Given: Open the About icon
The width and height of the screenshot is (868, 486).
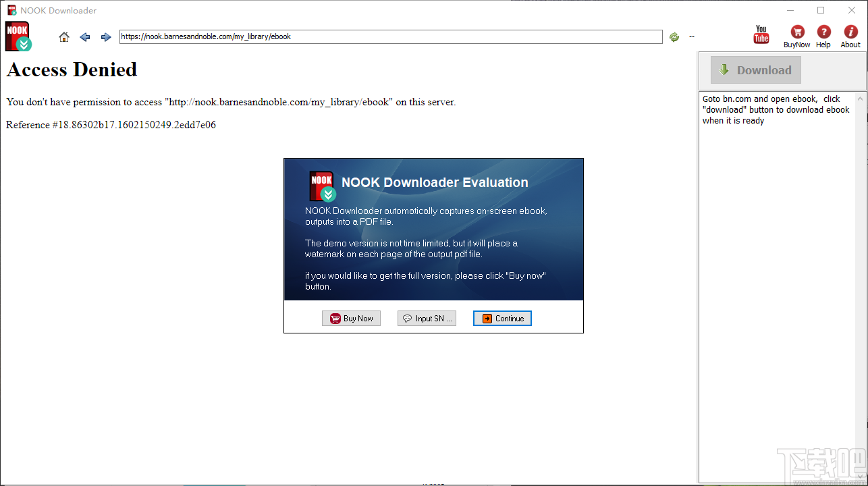Looking at the screenshot, I should coord(850,36).
